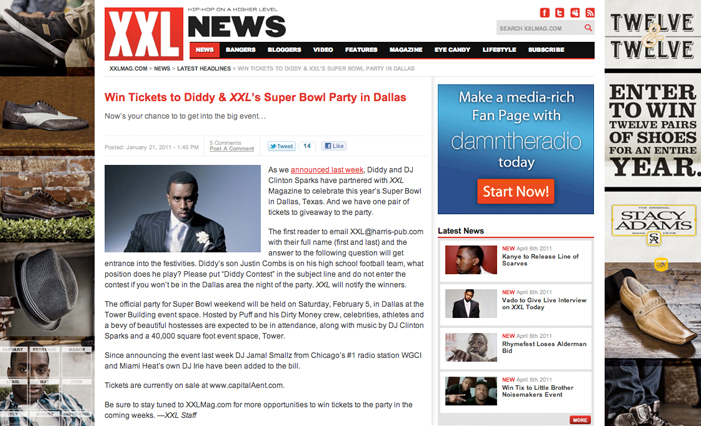
Task: Click the More button under Latest News
Action: point(580,420)
